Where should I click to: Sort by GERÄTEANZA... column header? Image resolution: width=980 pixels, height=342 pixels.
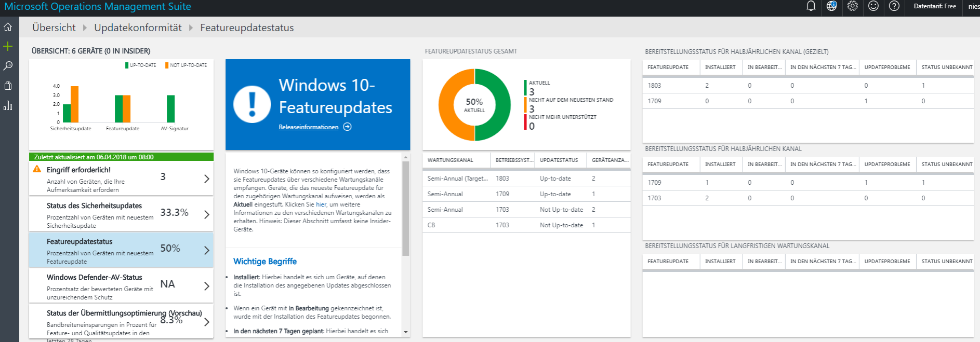[x=610, y=160]
